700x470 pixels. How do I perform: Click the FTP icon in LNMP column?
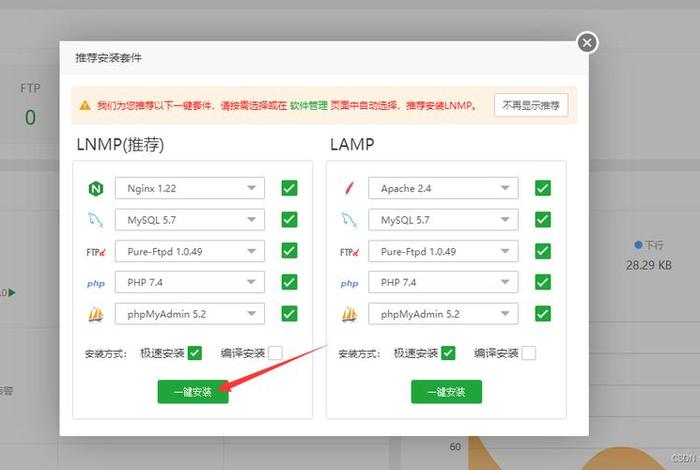click(x=96, y=252)
